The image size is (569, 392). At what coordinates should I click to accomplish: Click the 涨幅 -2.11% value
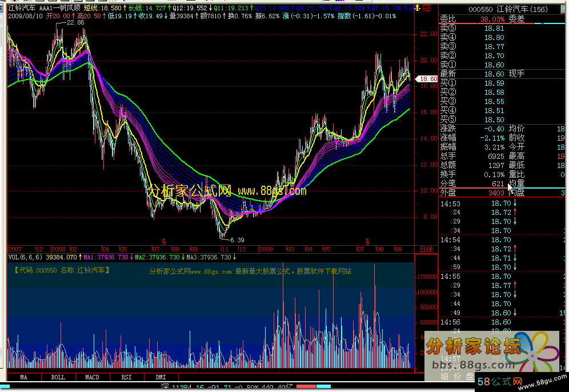pyautogui.click(x=492, y=138)
